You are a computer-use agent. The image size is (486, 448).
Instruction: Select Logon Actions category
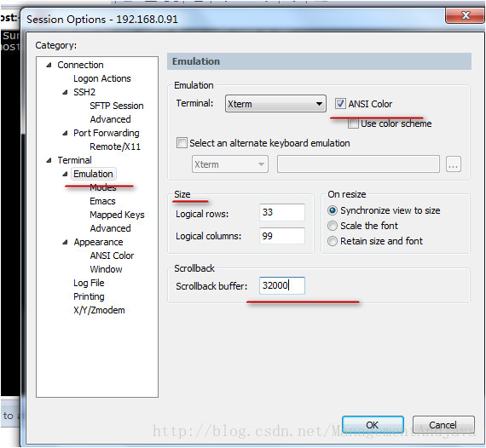click(102, 78)
